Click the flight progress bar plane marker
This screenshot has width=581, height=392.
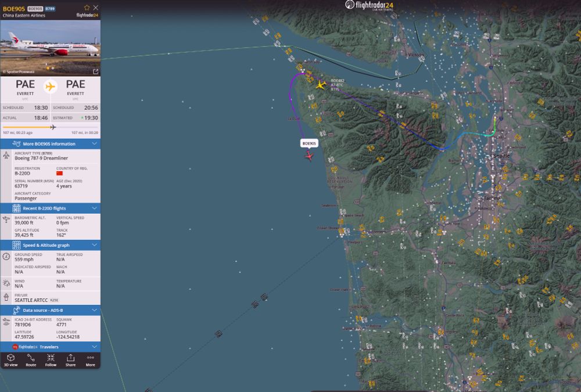tap(53, 127)
